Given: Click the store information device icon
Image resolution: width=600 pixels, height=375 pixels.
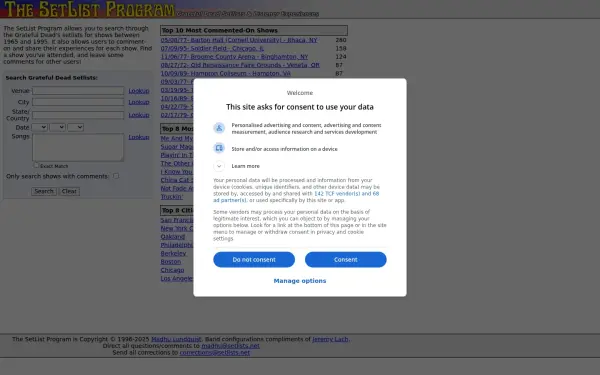Looking at the screenshot, I should (x=219, y=148).
